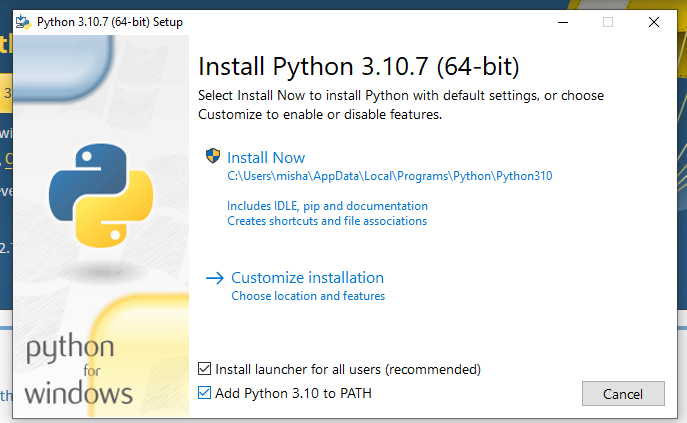Click 'Includes IDLE, pip and documentation' text
Image resolution: width=687 pixels, height=423 pixels.
coord(327,206)
